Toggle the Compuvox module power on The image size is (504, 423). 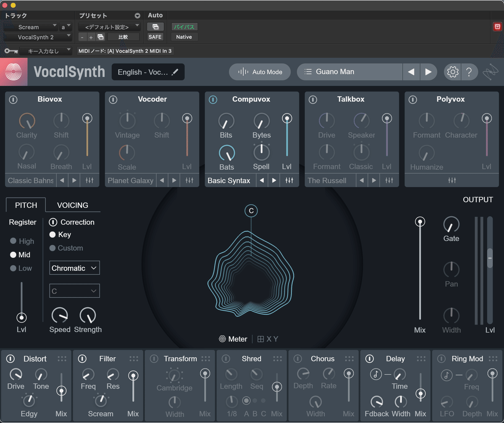pyautogui.click(x=213, y=100)
